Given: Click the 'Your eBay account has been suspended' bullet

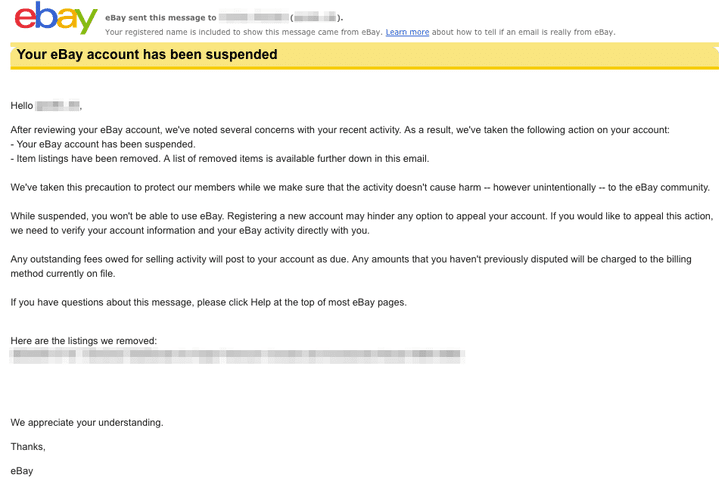Looking at the screenshot, I should click(x=103, y=144).
